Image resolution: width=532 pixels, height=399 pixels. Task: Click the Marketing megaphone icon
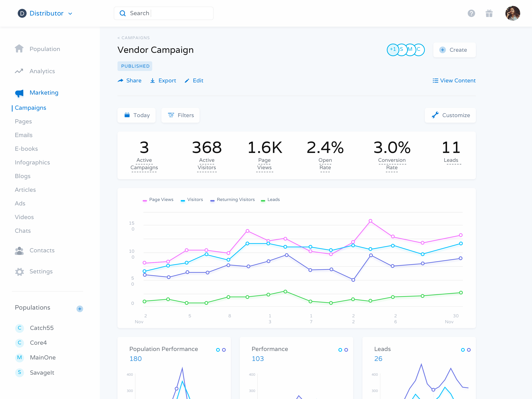(19, 93)
